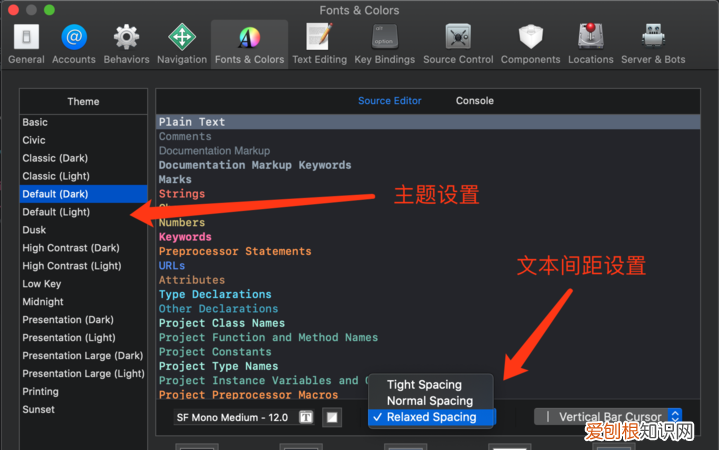Viewport: 719px width, 450px height.
Task: Open the General preferences pane
Action: click(x=26, y=44)
